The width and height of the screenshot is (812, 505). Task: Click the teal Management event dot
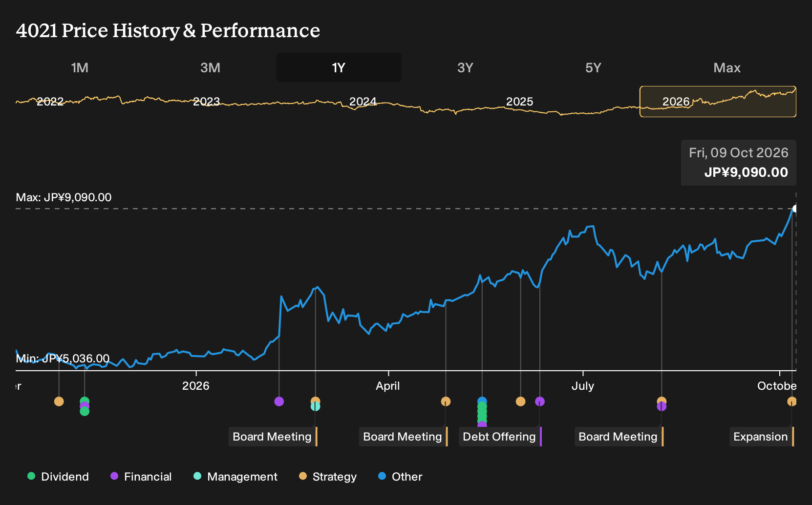pos(316,406)
